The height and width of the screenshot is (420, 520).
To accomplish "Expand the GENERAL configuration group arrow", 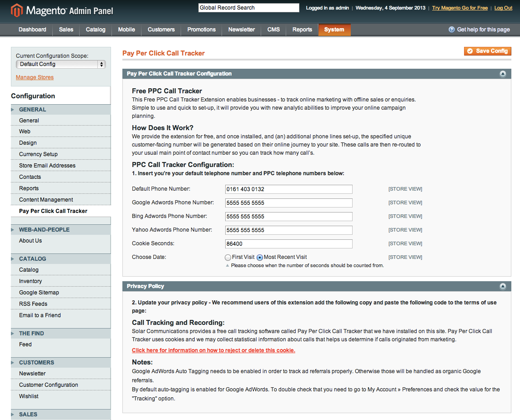I will coord(13,110).
